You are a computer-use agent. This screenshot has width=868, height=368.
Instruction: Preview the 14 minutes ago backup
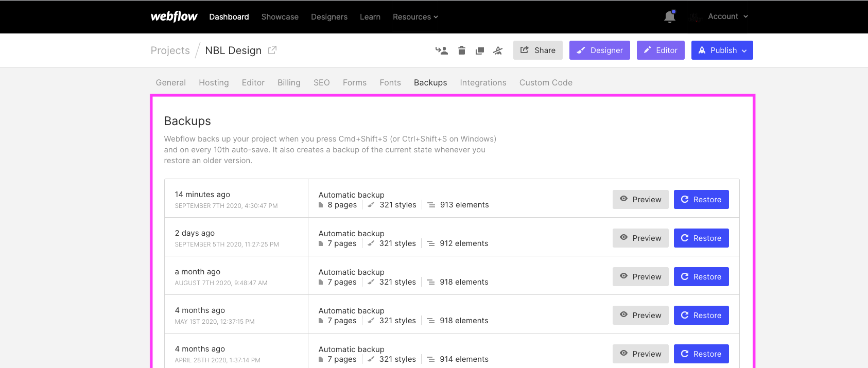pyautogui.click(x=640, y=200)
